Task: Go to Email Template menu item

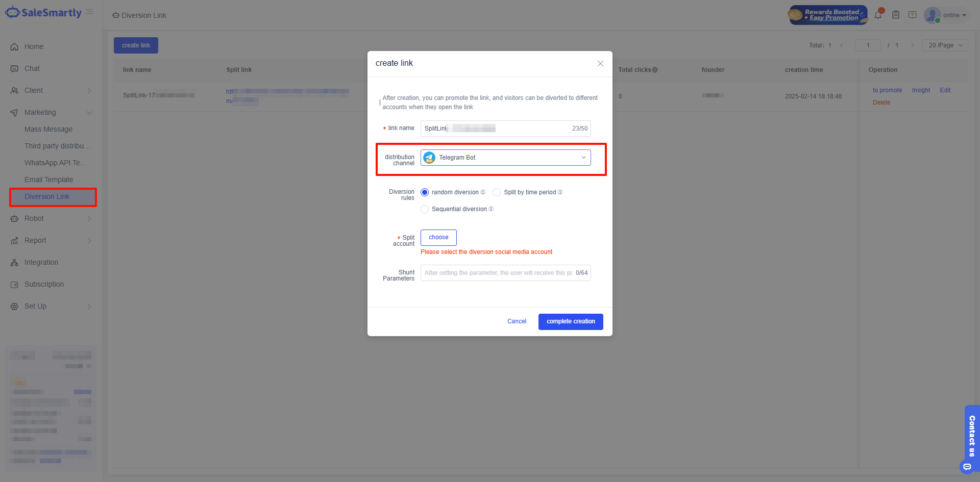Action: pos(49,180)
